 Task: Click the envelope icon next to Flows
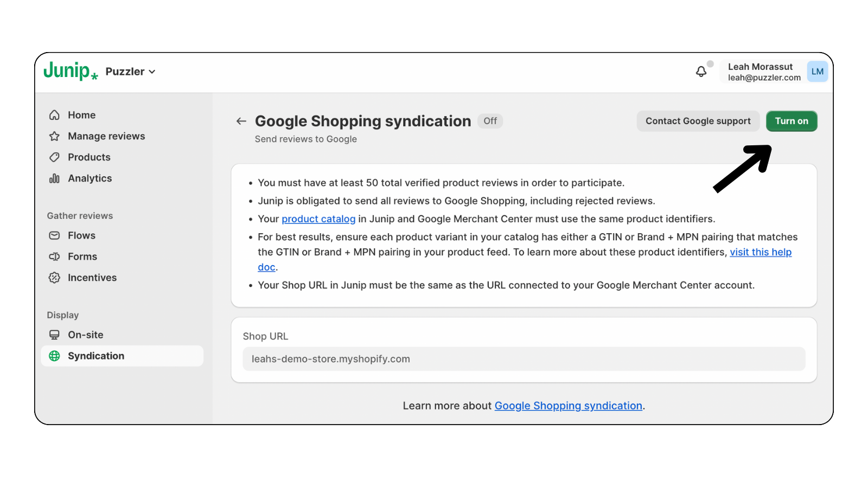[x=54, y=235]
